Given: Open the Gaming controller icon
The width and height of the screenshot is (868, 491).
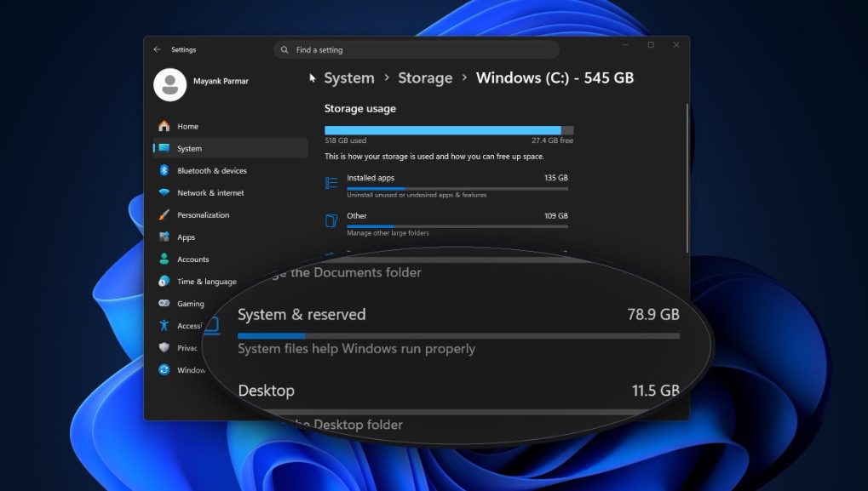Looking at the screenshot, I should (x=164, y=303).
